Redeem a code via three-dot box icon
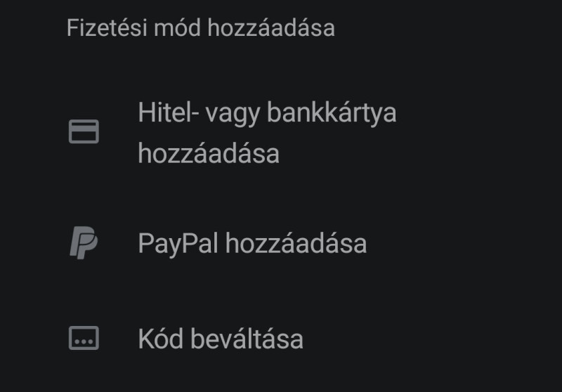This screenshot has width=562, height=392. tap(84, 338)
